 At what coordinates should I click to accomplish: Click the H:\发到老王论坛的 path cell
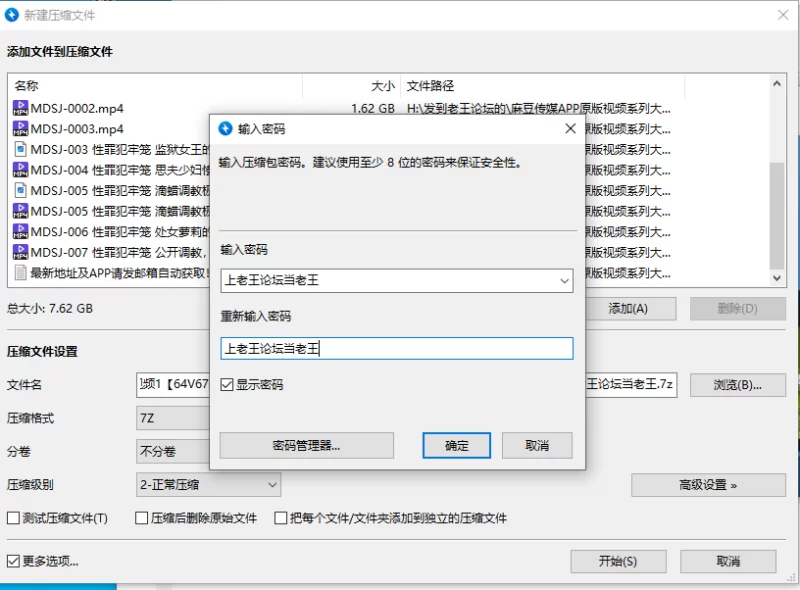pos(538,108)
